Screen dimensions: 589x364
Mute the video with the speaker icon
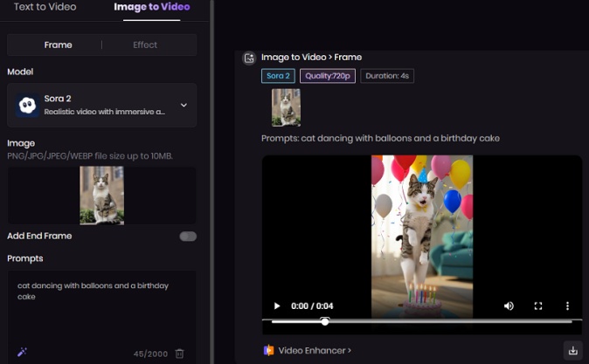pyautogui.click(x=509, y=306)
